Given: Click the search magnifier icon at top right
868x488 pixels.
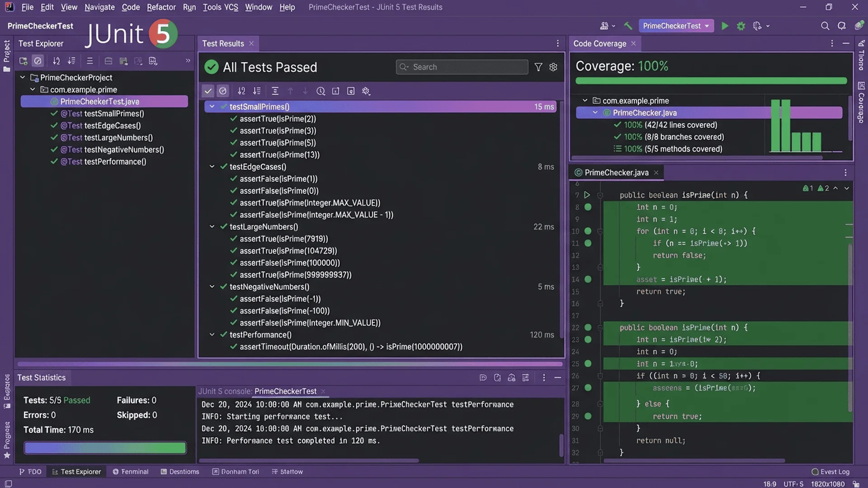Looking at the screenshot, I should [x=825, y=26].
